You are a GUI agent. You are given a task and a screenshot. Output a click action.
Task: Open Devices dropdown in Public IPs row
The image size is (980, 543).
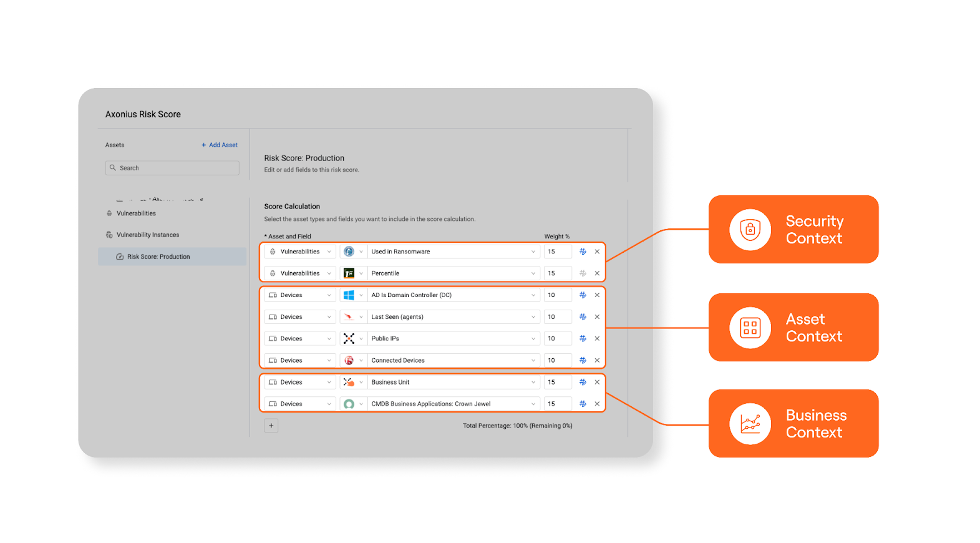click(x=300, y=338)
